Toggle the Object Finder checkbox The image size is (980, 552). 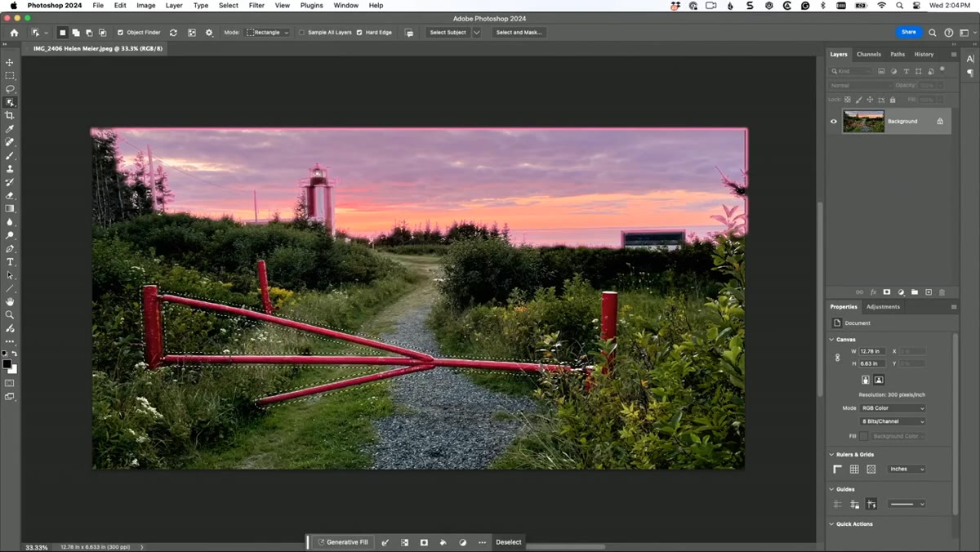click(121, 33)
